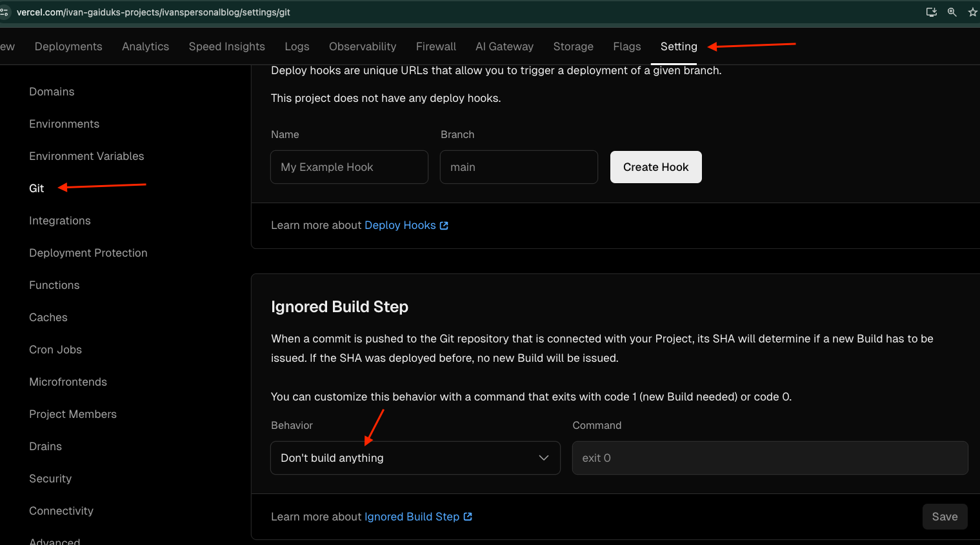Bookmark the page using the star icon
Screen dimensions: 980x545
(x=972, y=12)
